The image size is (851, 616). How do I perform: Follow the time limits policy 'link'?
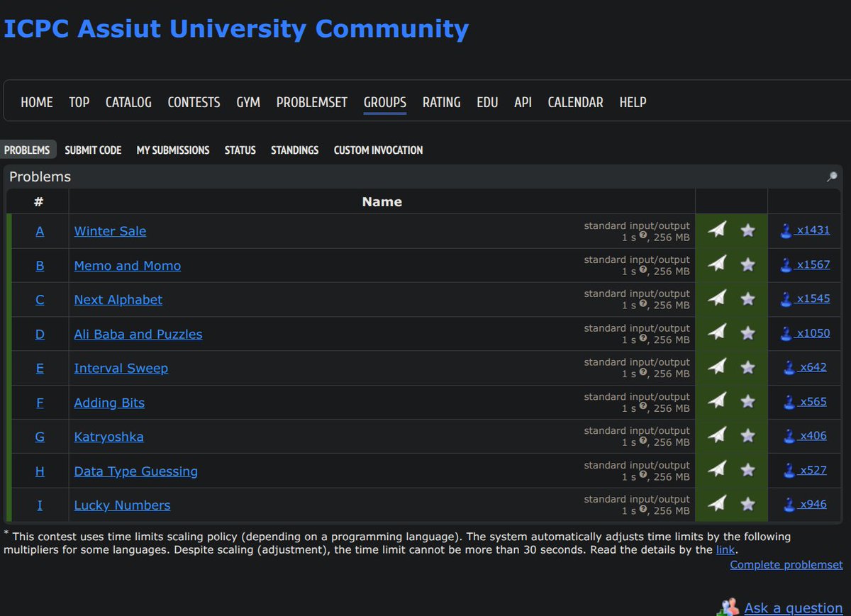(x=725, y=549)
